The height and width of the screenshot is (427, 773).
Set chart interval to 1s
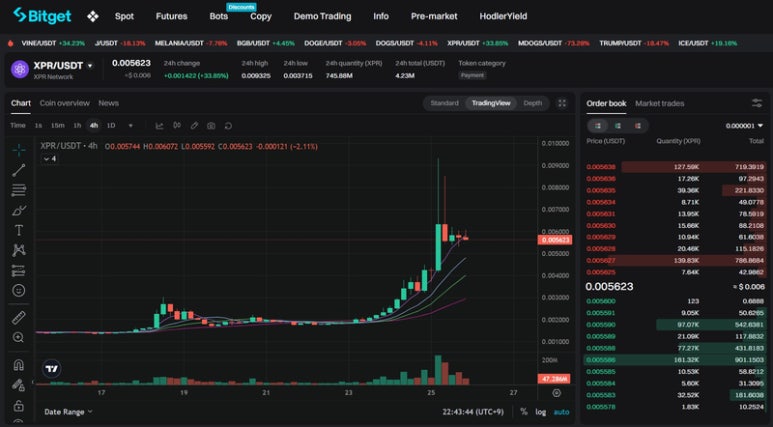pos(38,126)
